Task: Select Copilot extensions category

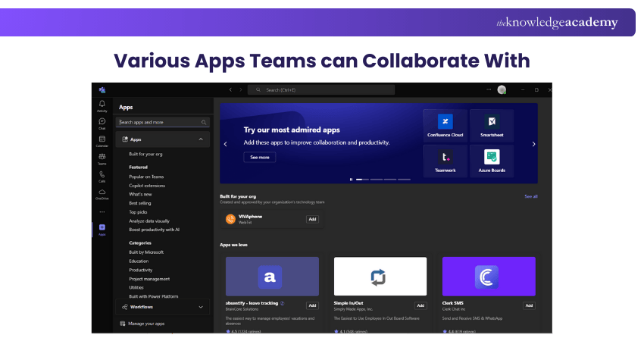Action: tap(147, 186)
